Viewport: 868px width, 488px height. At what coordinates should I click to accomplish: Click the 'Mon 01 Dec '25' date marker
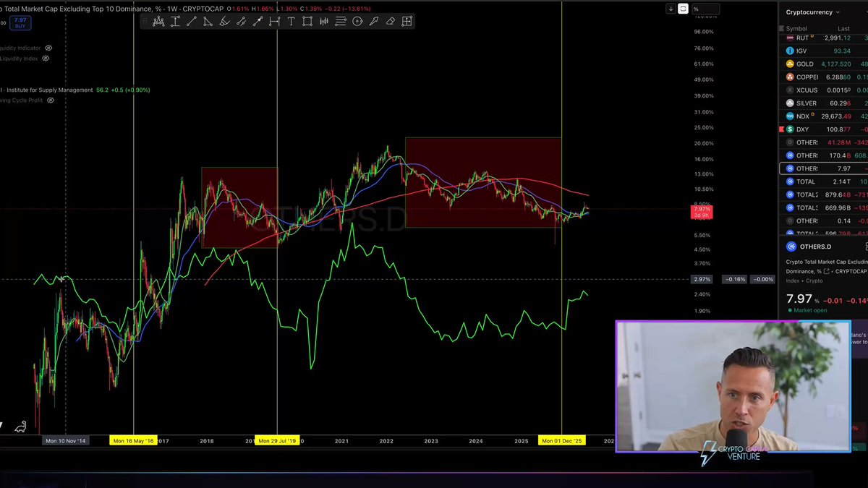(562, 440)
